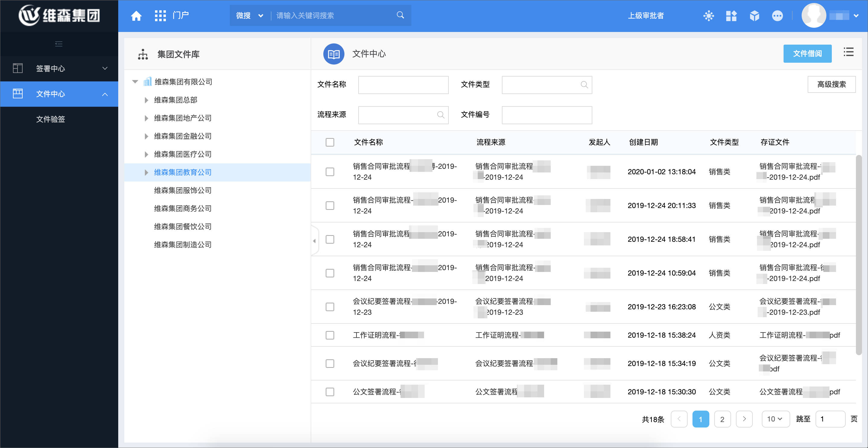Select the checkbox of the 2020-01-02 sales contract row
Viewport: 868px width, 448px height.
330,172
